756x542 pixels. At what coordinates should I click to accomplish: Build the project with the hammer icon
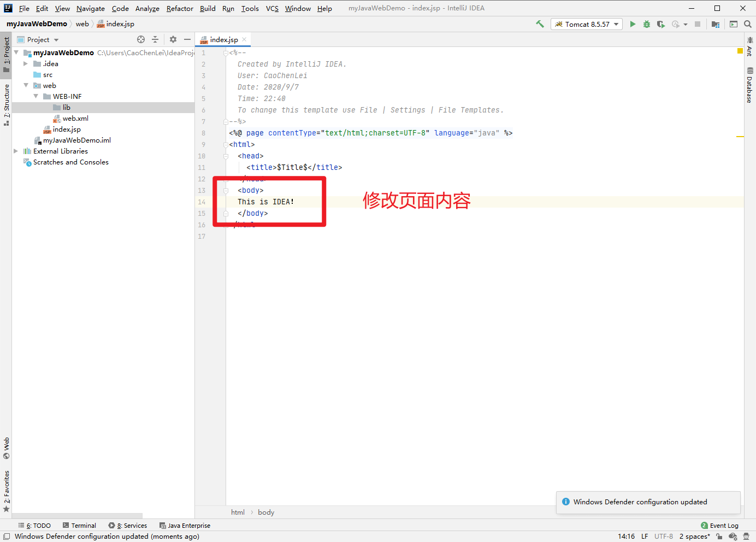coord(540,24)
